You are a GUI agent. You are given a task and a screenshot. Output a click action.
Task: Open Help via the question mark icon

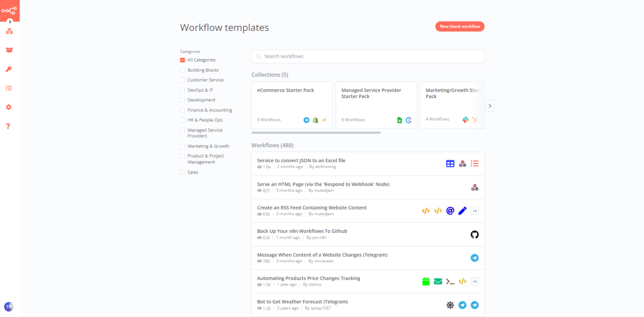click(x=9, y=126)
